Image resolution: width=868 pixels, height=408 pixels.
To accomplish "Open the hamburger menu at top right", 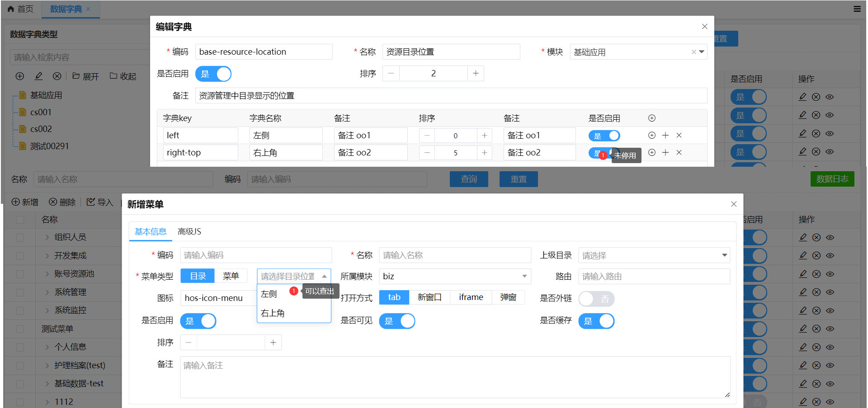I will 857,9.
